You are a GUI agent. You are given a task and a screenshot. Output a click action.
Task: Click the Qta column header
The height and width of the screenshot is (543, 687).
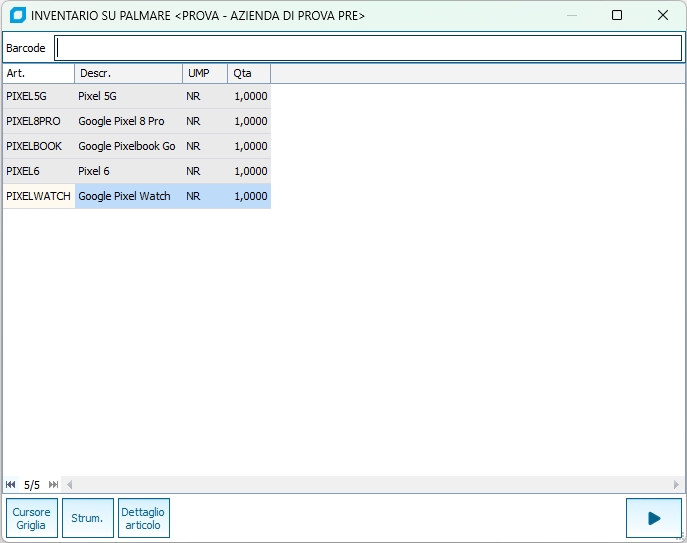[x=249, y=73]
